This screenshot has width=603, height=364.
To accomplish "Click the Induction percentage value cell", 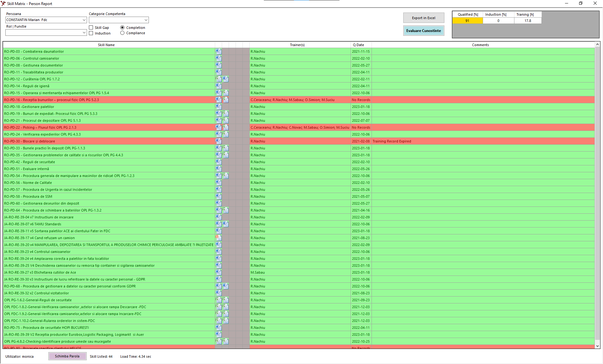I will (498, 21).
